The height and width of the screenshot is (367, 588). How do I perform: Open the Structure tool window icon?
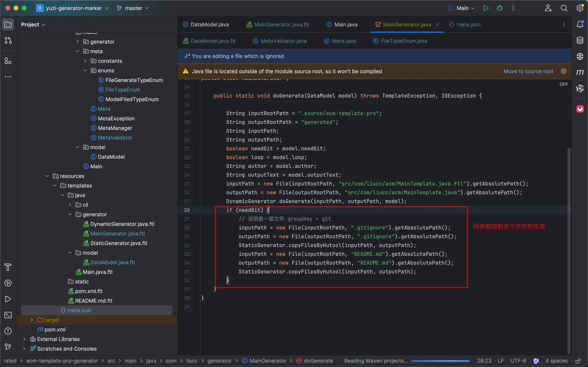coord(8,61)
